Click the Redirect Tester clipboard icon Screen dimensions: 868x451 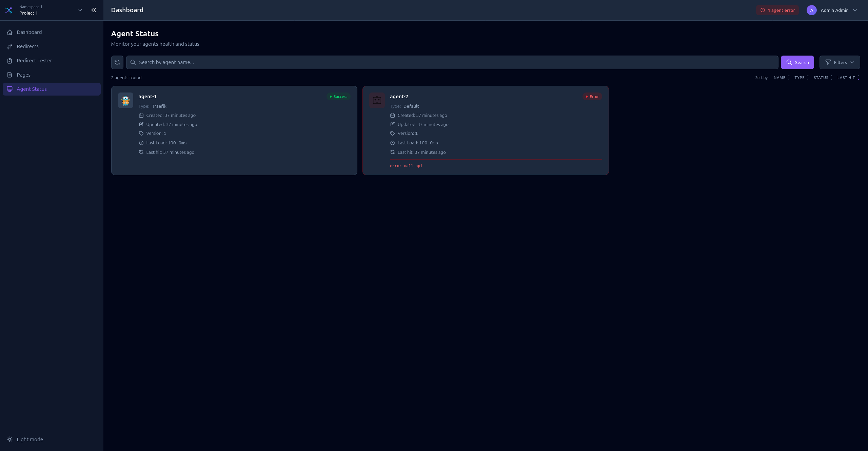pyautogui.click(x=10, y=61)
